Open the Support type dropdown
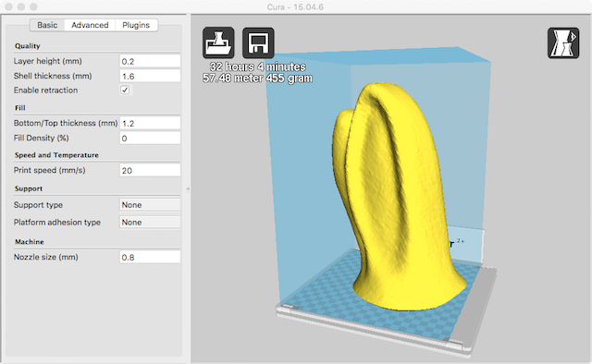Image resolution: width=592 pixels, height=364 pixels. click(x=150, y=205)
